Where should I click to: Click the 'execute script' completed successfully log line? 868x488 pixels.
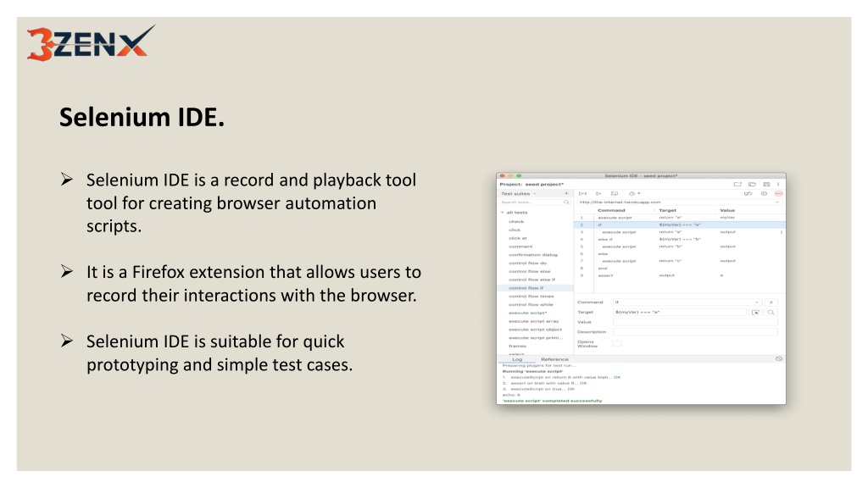pos(552,401)
